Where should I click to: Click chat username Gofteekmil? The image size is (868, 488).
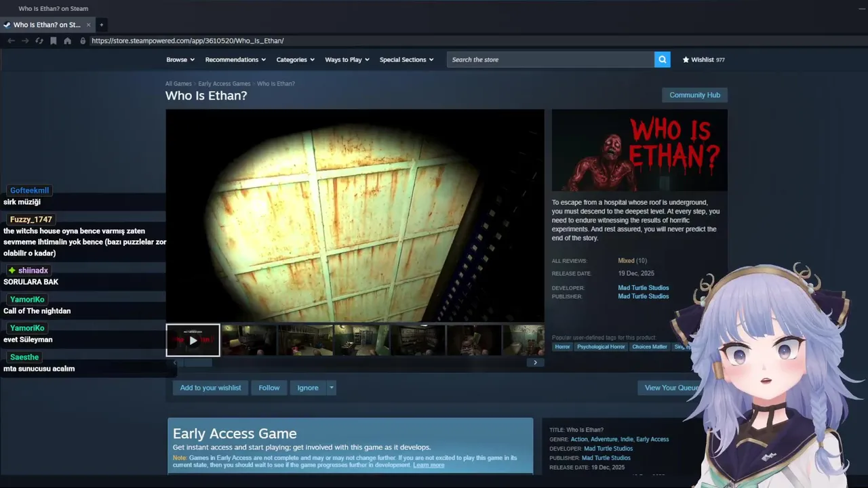[x=29, y=190]
